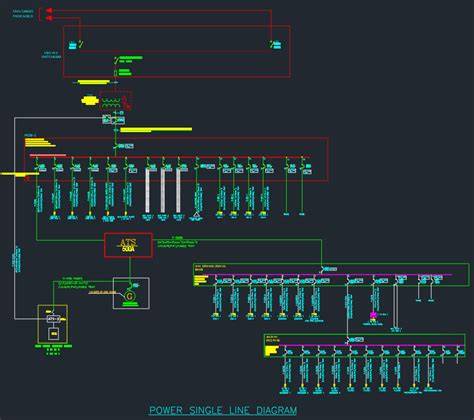This screenshot has height=420, width=474.
Task: Select the first white spare feeder bar
Action: tap(147, 191)
